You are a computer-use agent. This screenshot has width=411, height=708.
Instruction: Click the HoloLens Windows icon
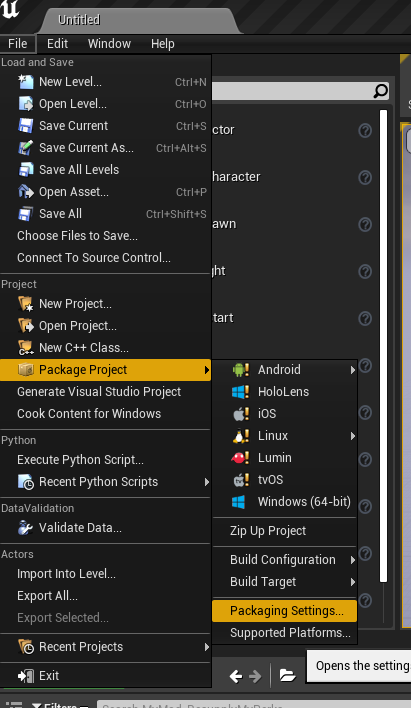point(240,392)
